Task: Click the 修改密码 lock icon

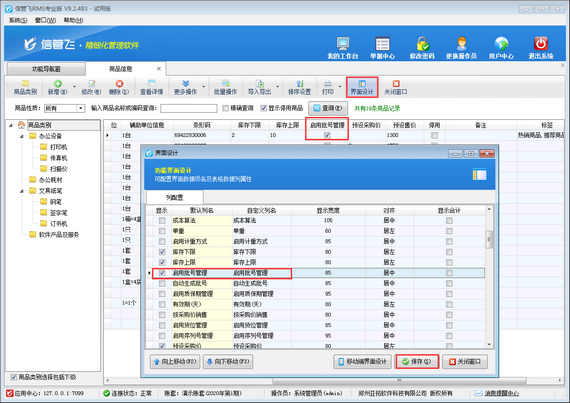Action: [x=422, y=44]
